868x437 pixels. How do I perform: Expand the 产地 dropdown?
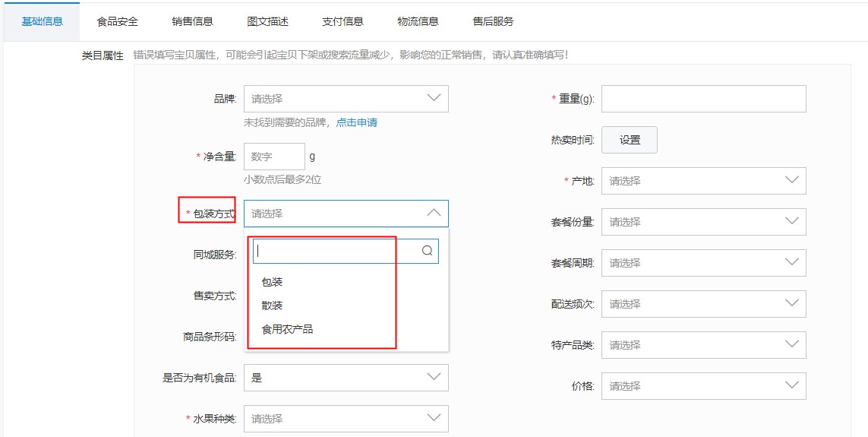click(x=703, y=181)
